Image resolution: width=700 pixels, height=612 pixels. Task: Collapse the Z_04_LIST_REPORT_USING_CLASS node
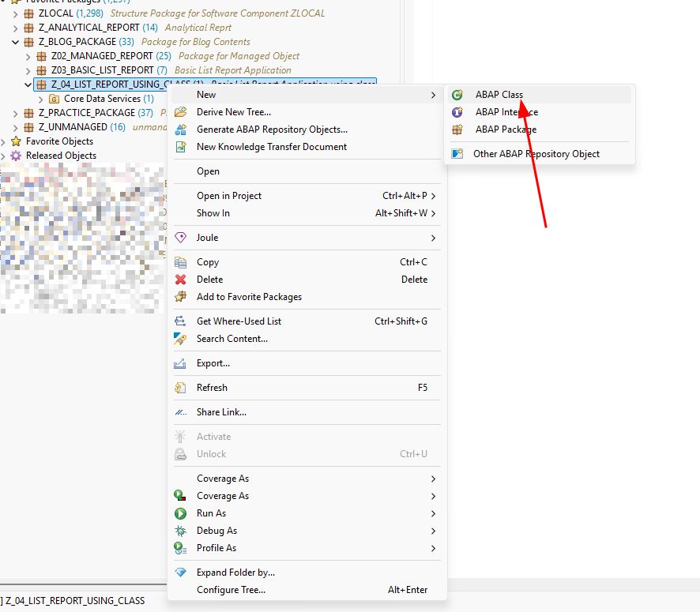pos(28,84)
